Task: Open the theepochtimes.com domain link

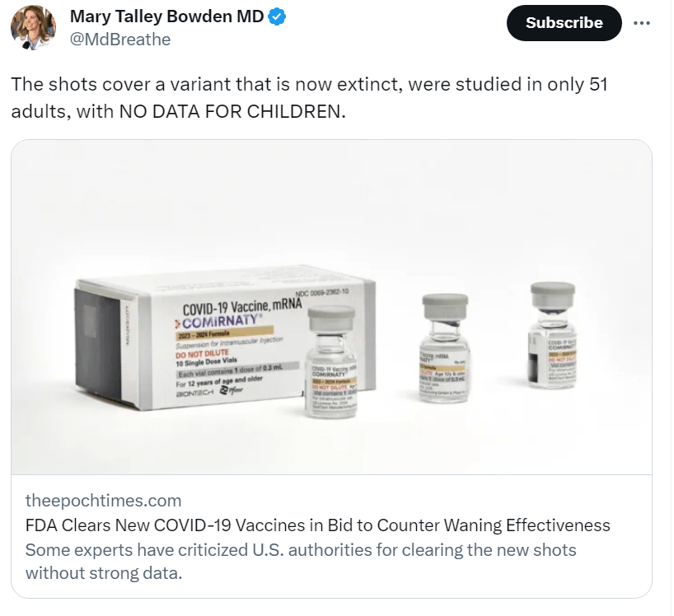Action: pyautogui.click(x=103, y=500)
